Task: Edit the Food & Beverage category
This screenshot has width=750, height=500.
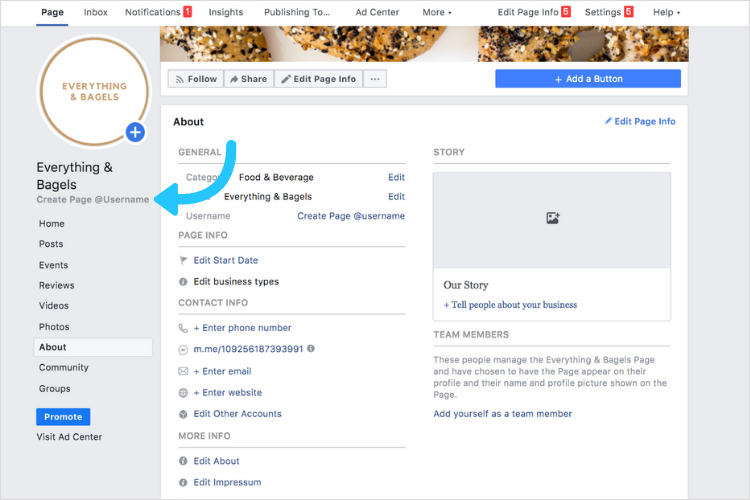Action: [x=396, y=178]
